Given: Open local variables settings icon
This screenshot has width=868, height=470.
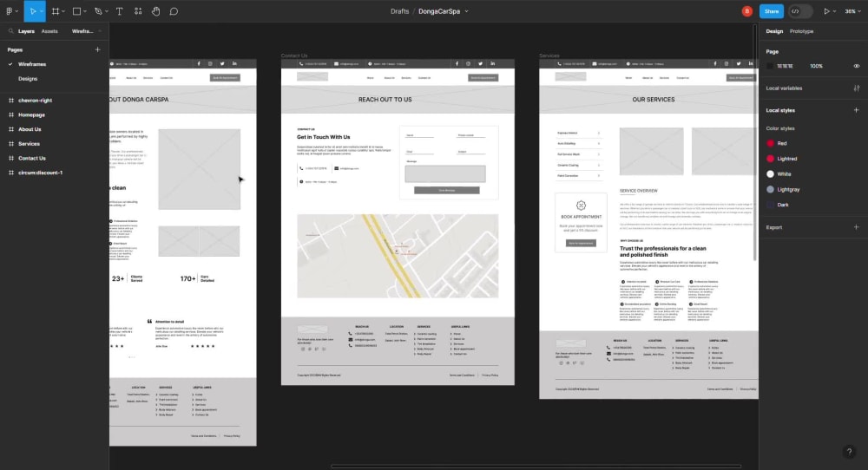Looking at the screenshot, I should click(857, 88).
